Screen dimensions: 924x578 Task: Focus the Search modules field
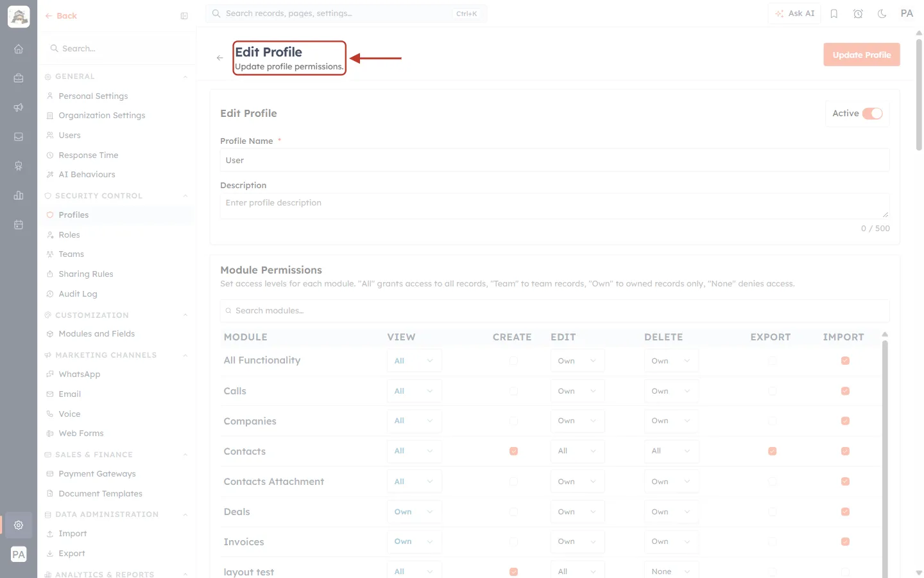[554, 311]
